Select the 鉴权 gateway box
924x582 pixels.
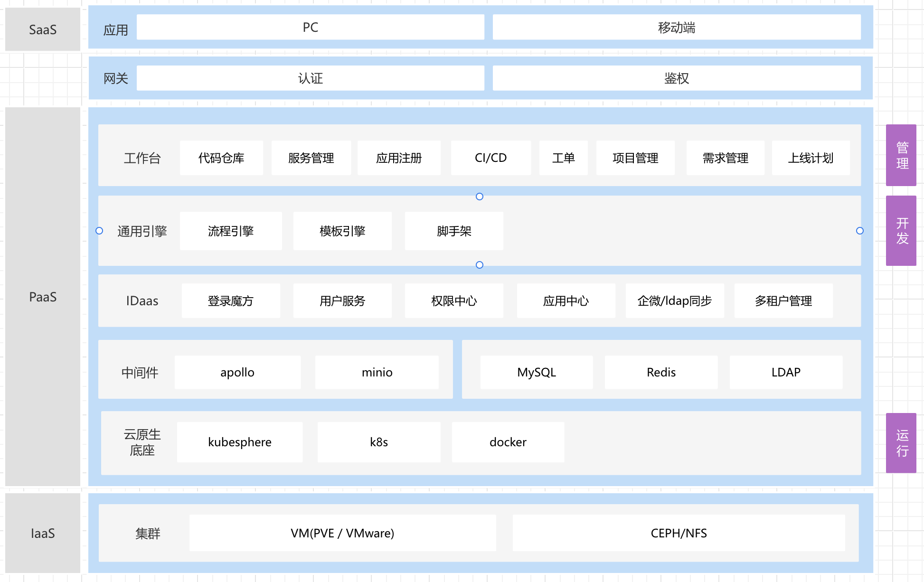pyautogui.click(x=677, y=78)
